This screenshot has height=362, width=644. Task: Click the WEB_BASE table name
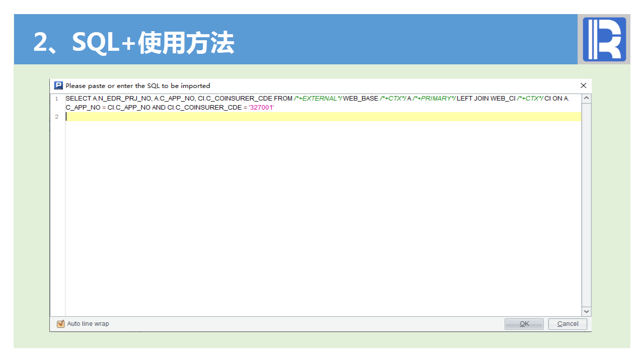pyautogui.click(x=360, y=99)
